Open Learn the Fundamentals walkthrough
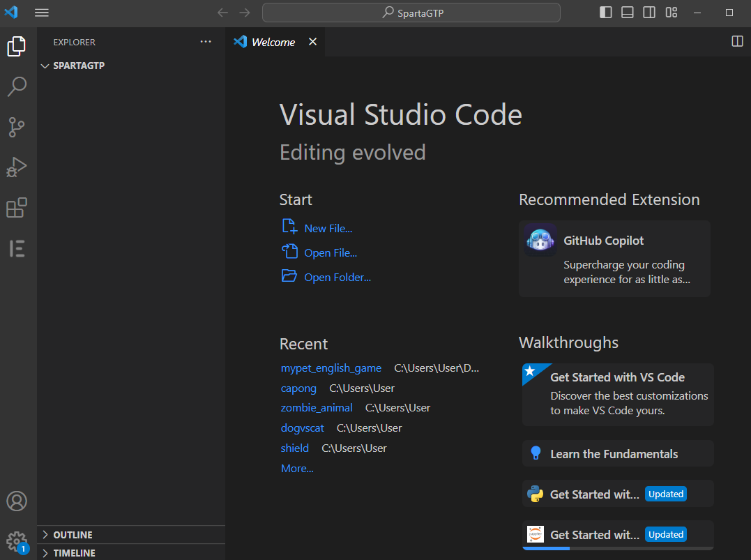The height and width of the screenshot is (560, 751). click(618, 454)
